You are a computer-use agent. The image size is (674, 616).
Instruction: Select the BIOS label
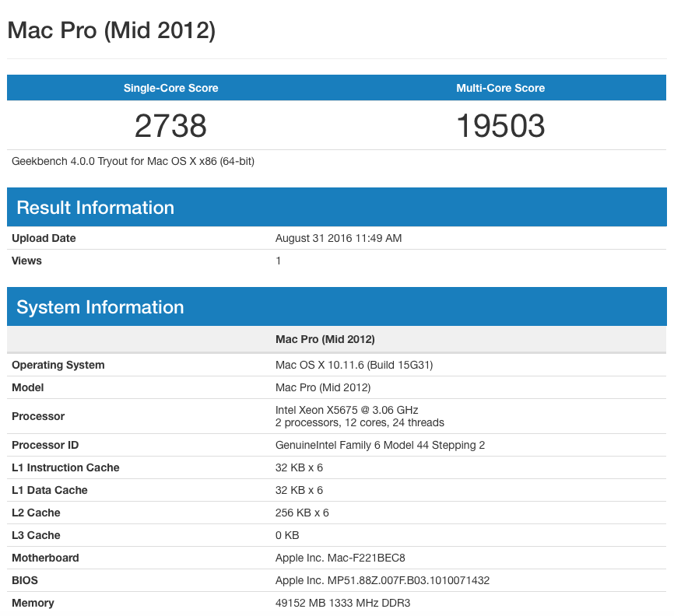coord(24,580)
